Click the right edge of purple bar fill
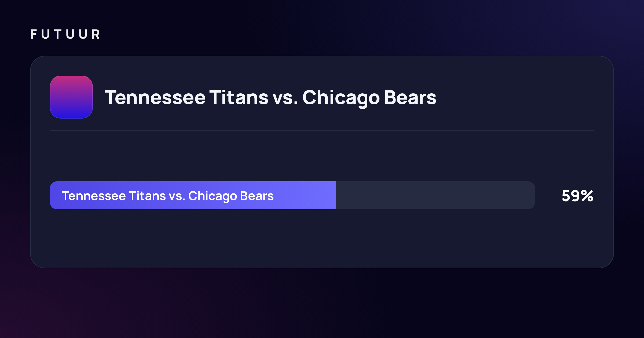 pyautogui.click(x=335, y=195)
